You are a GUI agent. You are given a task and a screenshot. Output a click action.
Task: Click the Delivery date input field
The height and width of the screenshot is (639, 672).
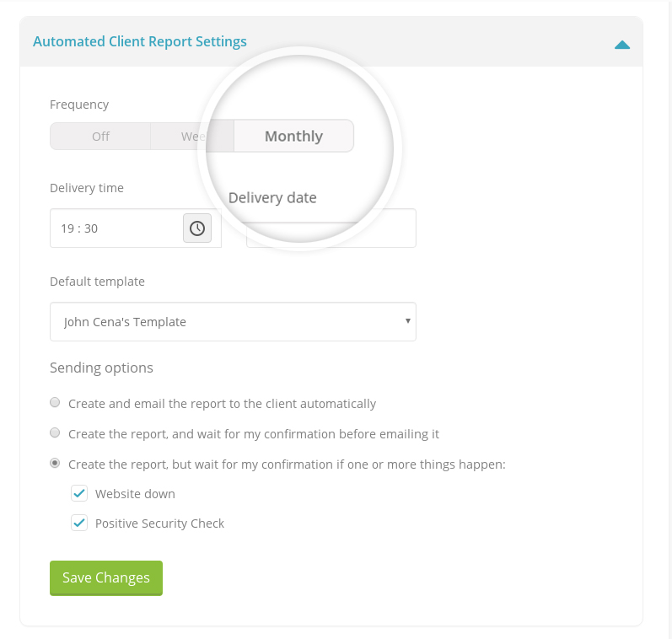331,233
